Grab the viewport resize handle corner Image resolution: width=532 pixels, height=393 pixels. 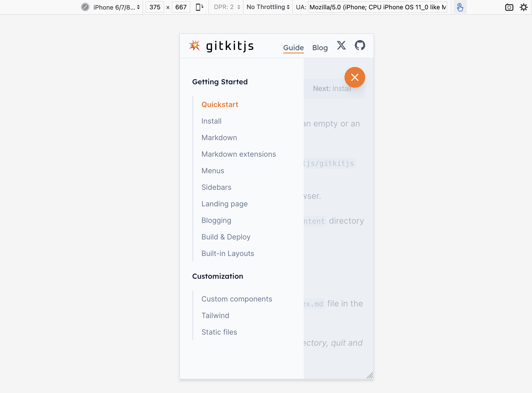pos(370,375)
